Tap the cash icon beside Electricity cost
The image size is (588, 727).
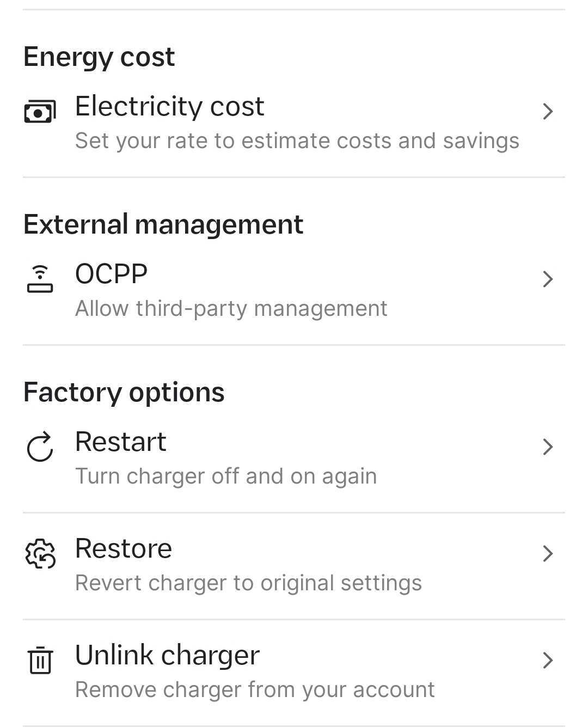click(40, 112)
